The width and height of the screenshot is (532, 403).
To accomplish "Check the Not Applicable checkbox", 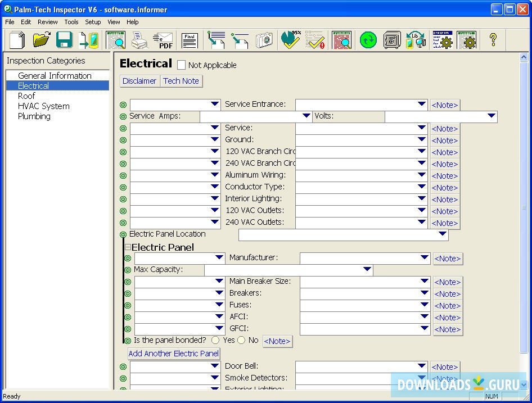I will [x=181, y=65].
